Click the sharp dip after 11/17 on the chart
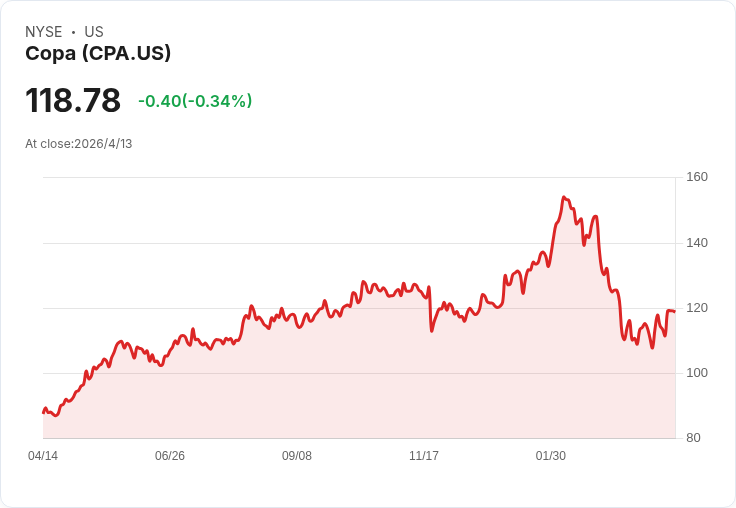736x508 pixels. [431, 330]
